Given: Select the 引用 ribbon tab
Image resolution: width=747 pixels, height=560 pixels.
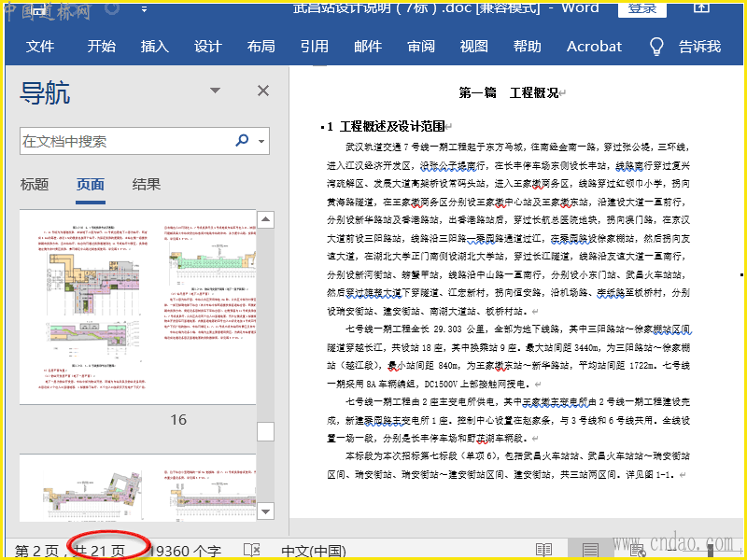Looking at the screenshot, I should pos(315,46).
